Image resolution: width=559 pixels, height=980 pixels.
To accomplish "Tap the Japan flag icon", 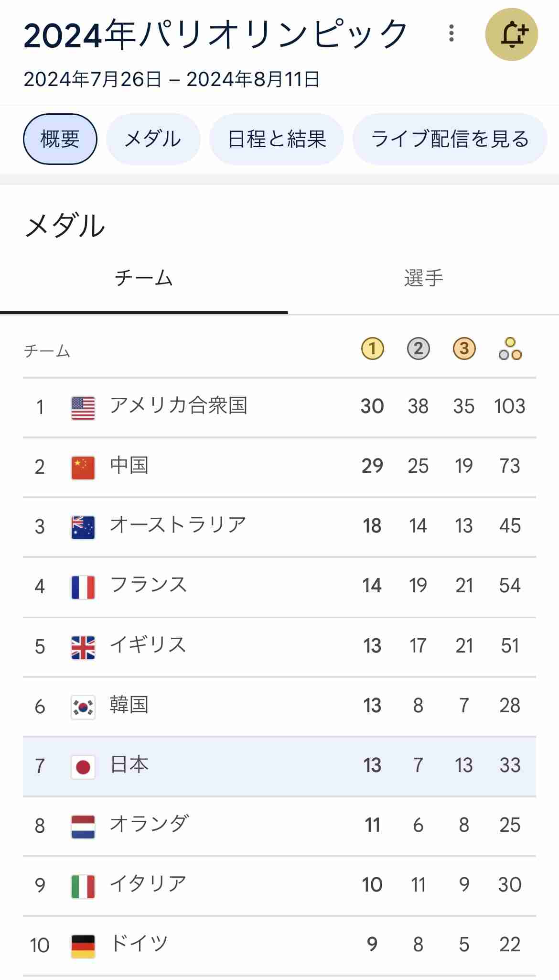I will pyautogui.click(x=83, y=767).
